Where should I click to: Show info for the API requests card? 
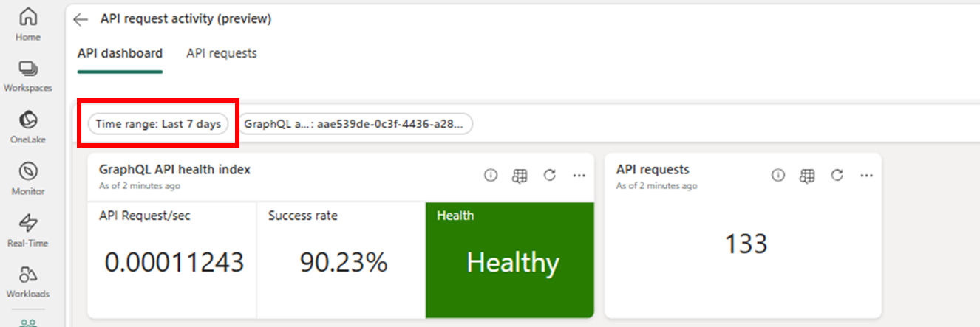[777, 175]
